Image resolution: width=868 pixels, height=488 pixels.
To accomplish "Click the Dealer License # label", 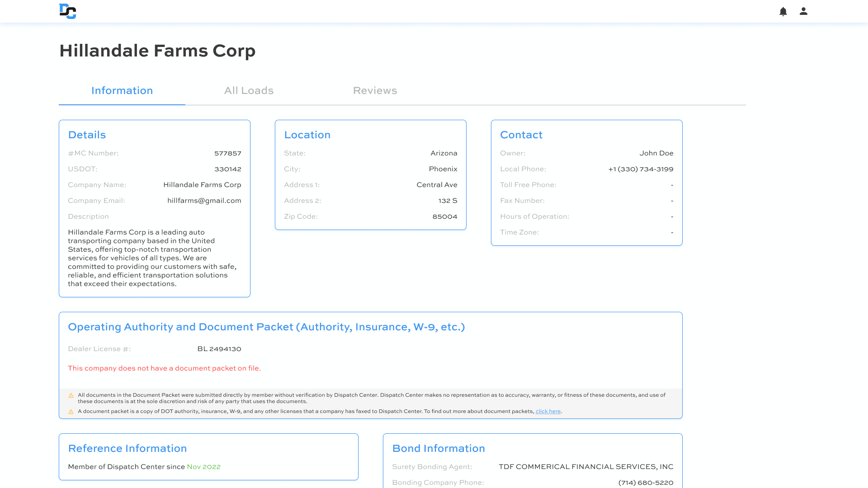I will pyautogui.click(x=99, y=349).
